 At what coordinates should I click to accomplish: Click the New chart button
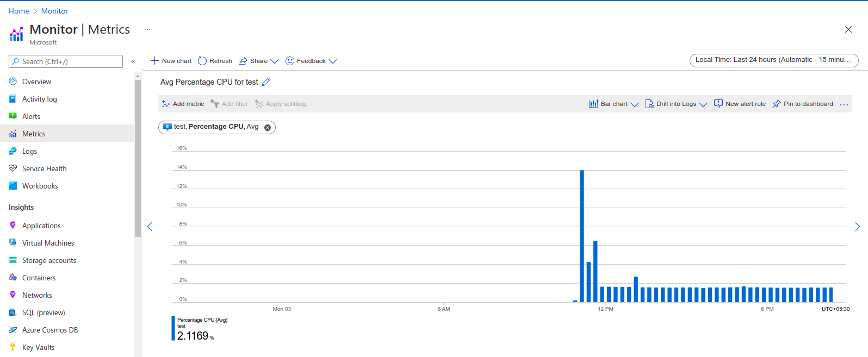171,61
